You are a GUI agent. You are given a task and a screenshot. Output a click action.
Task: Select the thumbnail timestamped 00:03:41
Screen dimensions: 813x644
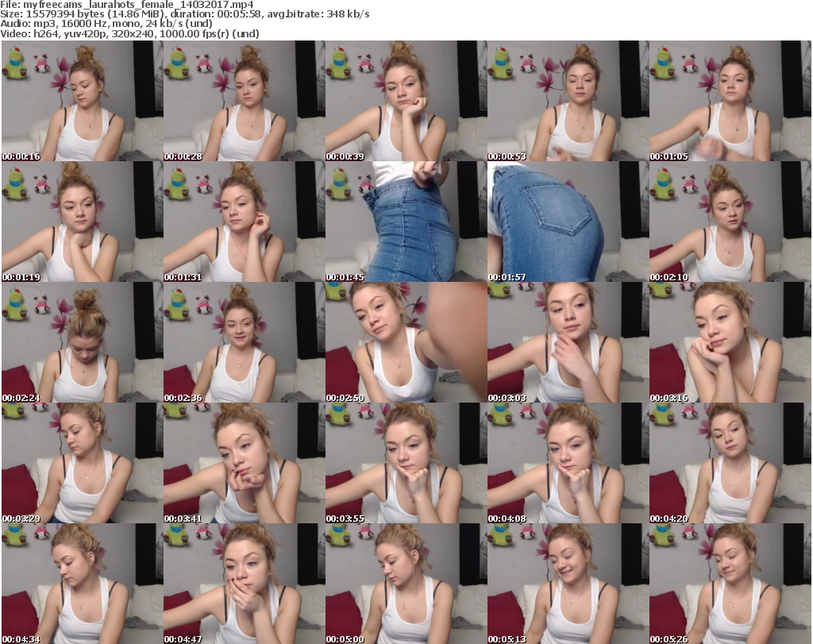click(245, 463)
